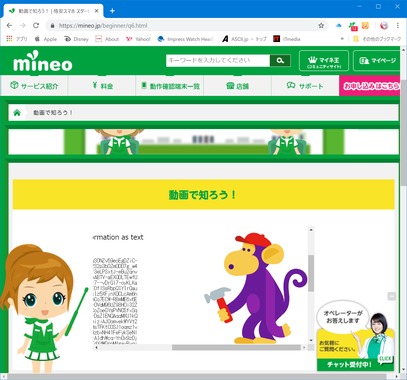Open the profile avatar icon in toolbar
Image resolution: width=407 pixels, height=380 pixels.
384,26
